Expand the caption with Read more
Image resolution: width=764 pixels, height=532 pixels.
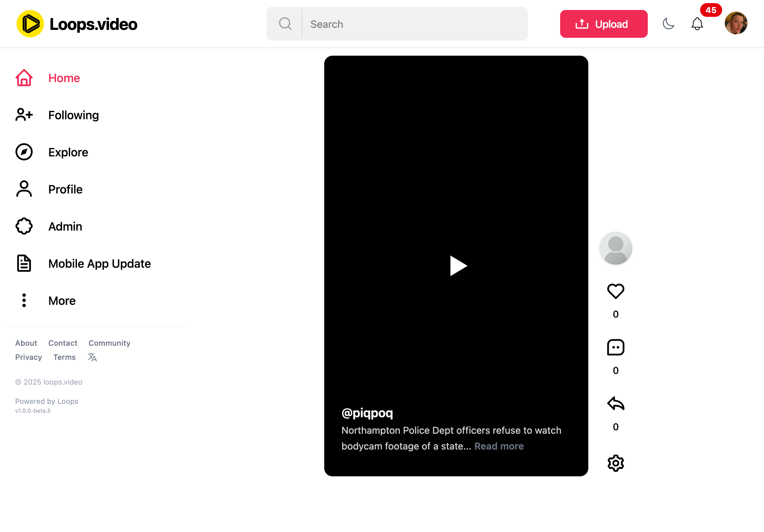click(499, 446)
